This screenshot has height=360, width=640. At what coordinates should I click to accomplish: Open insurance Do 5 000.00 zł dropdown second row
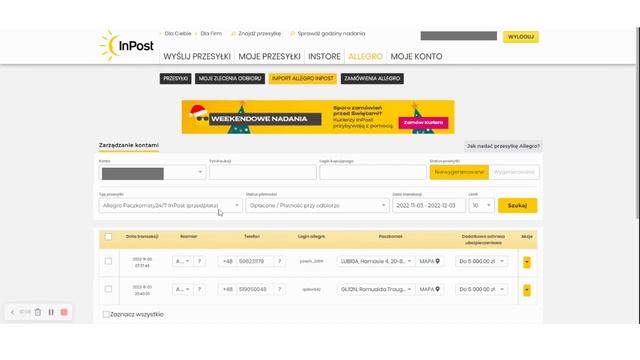(x=482, y=289)
